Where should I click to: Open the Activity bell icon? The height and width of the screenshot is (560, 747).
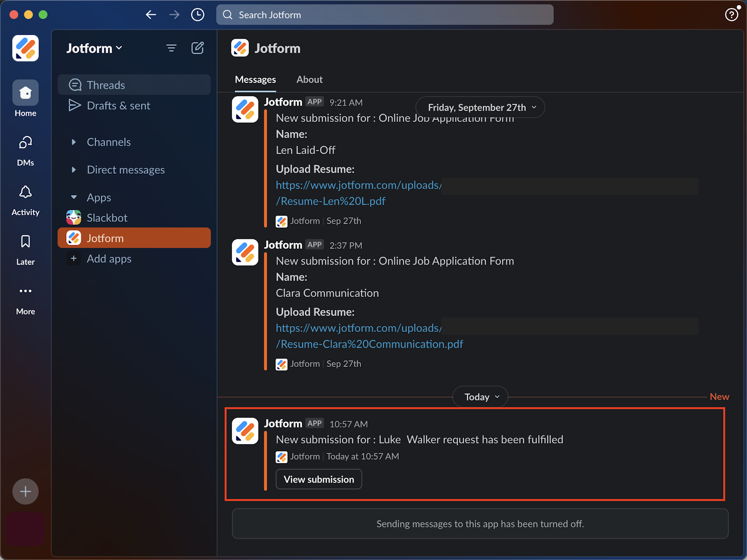pyautogui.click(x=25, y=192)
